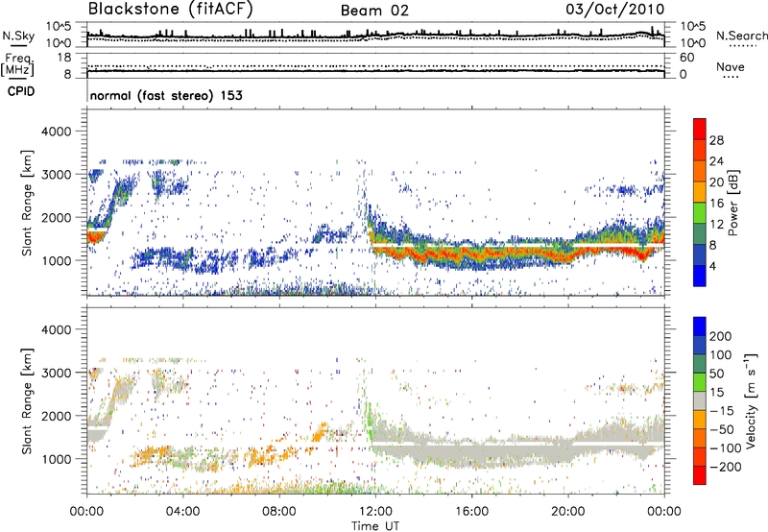Click the "2000" range tick of power panel
768x532 pixels.
[x=56, y=217]
